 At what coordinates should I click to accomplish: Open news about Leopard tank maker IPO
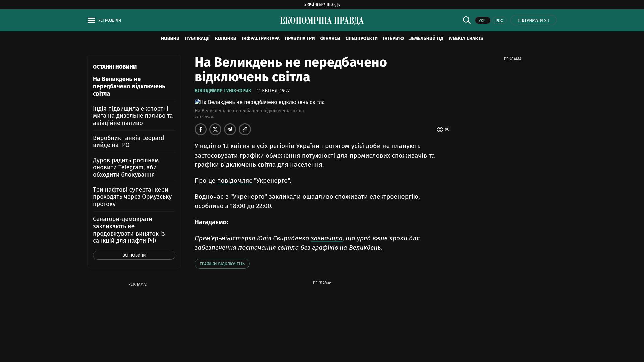tap(128, 141)
